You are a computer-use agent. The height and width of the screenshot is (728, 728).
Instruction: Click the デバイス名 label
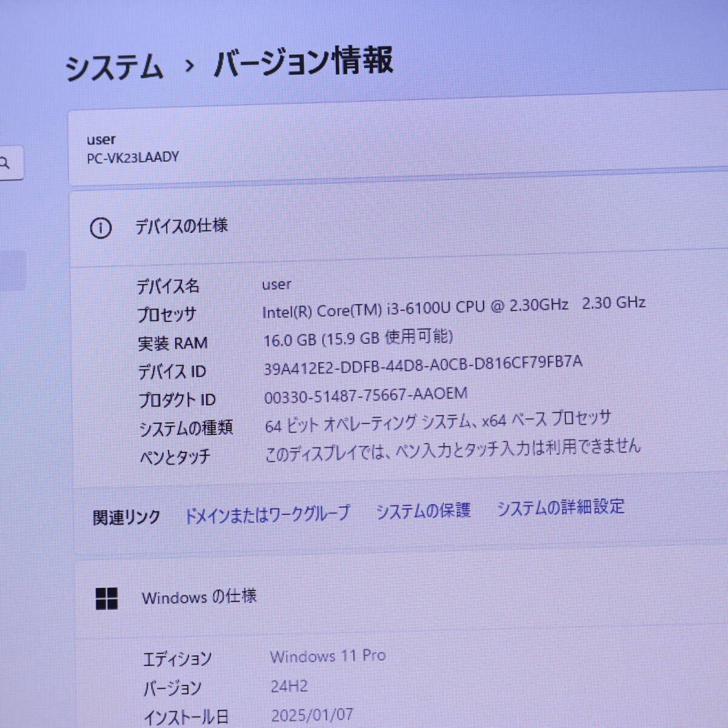click(168, 286)
